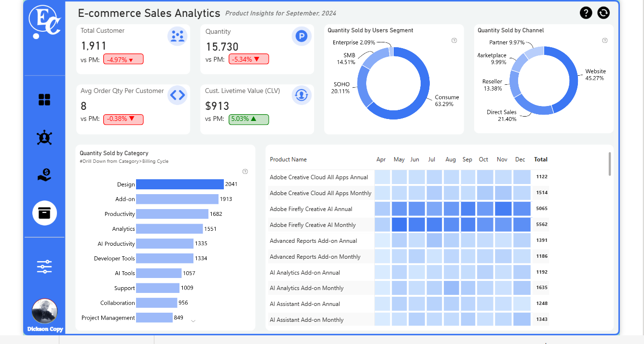The width and height of the screenshot is (644, 344).
Task: Expand category list with the down chevron
Action: (193, 321)
